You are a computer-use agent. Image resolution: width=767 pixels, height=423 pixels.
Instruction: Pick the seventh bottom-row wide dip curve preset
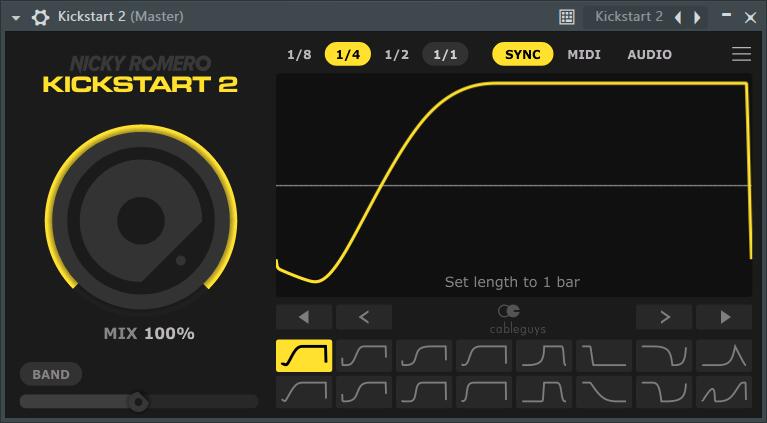(x=664, y=392)
